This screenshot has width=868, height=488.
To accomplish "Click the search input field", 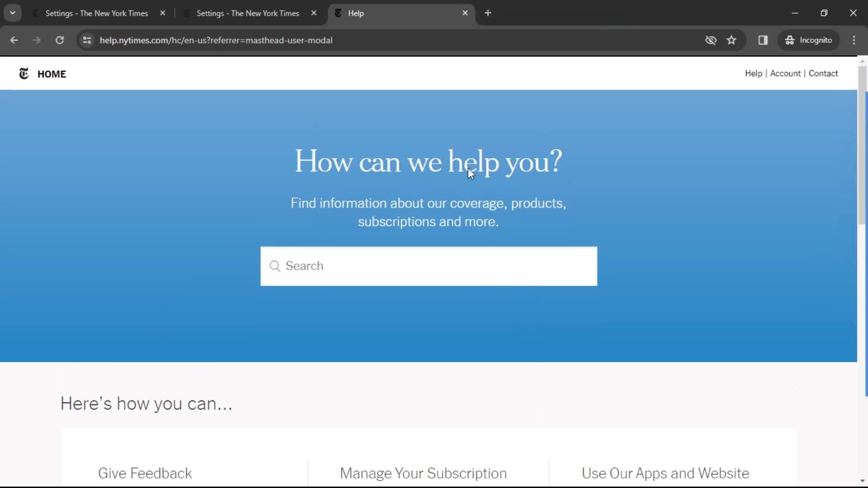I will pos(427,265).
